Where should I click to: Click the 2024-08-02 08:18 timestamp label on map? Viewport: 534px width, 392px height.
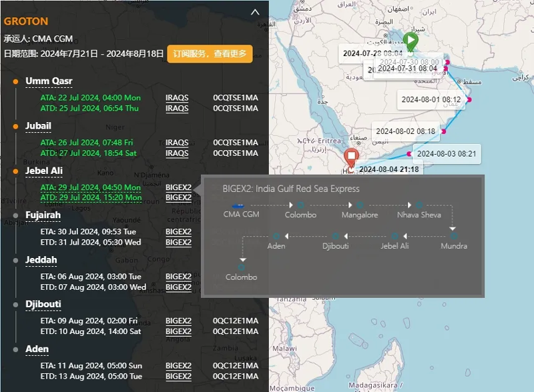405,131
